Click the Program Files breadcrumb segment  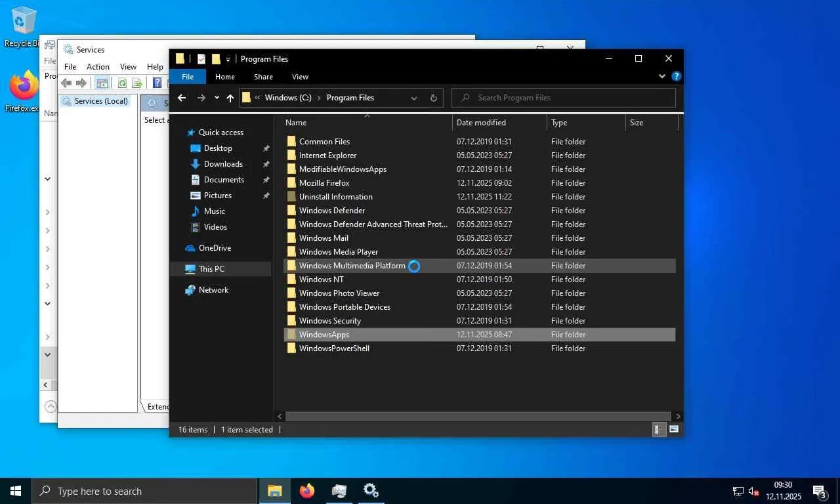click(x=350, y=98)
